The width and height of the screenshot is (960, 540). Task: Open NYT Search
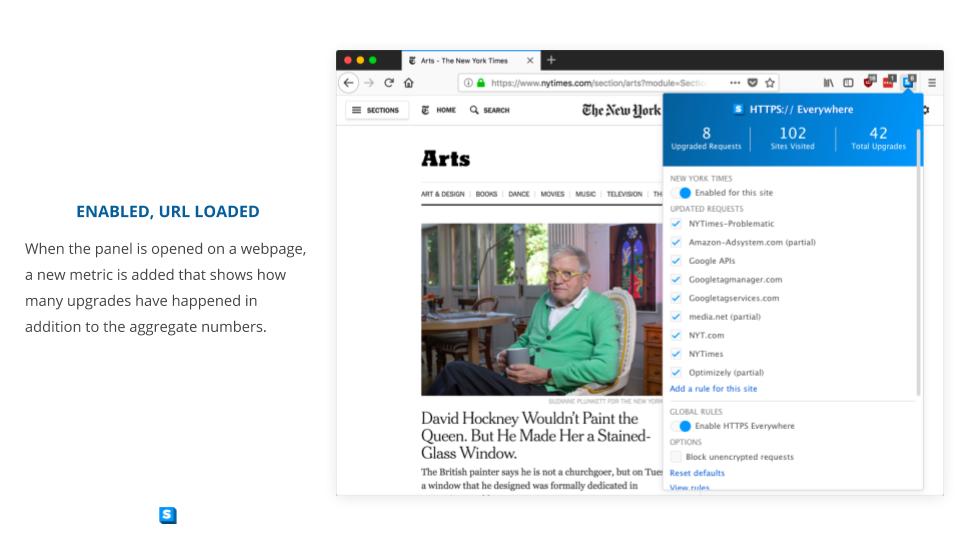[x=490, y=110]
